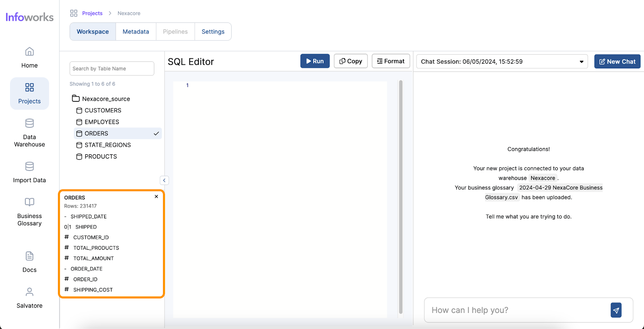The height and width of the screenshot is (329, 644).
Task: Click the checkmark on the ORDERS row
Action: (156, 134)
